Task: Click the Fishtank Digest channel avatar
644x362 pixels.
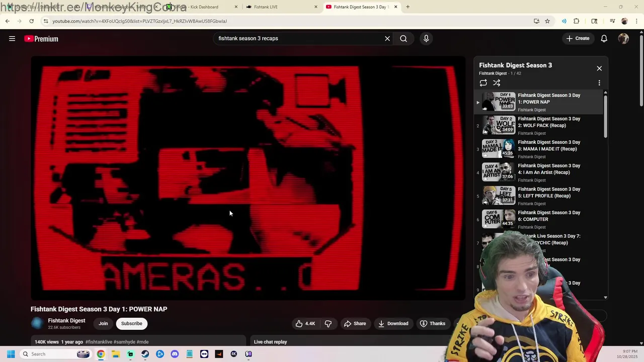Action: click(37, 323)
